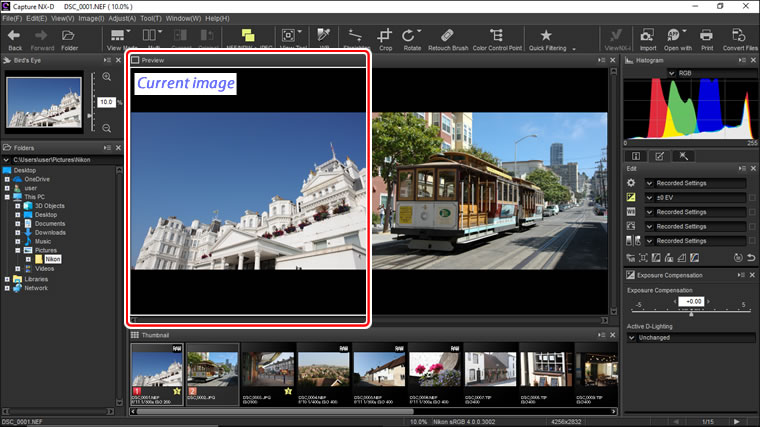Screen dimensions: 760x427
Task: Click the revert arrow icon in Edit panel
Action: 751,258
